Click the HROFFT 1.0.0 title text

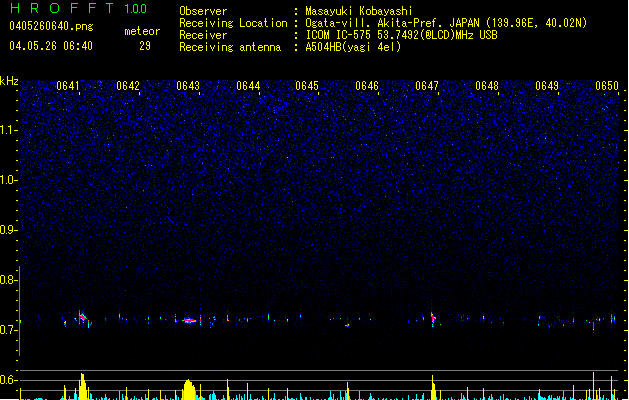pyautogui.click(x=78, y=8)
